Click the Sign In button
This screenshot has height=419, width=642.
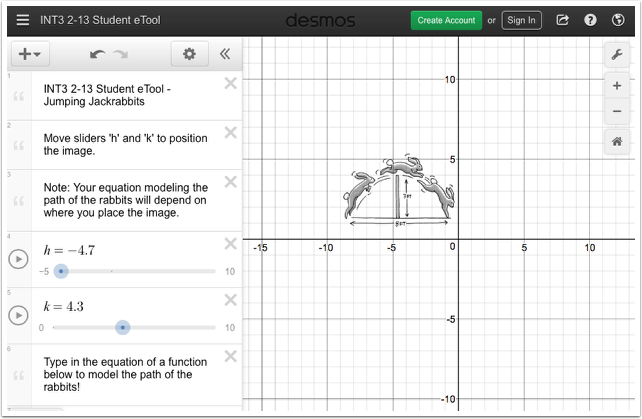pyautogui.click(x=521, y=20)
